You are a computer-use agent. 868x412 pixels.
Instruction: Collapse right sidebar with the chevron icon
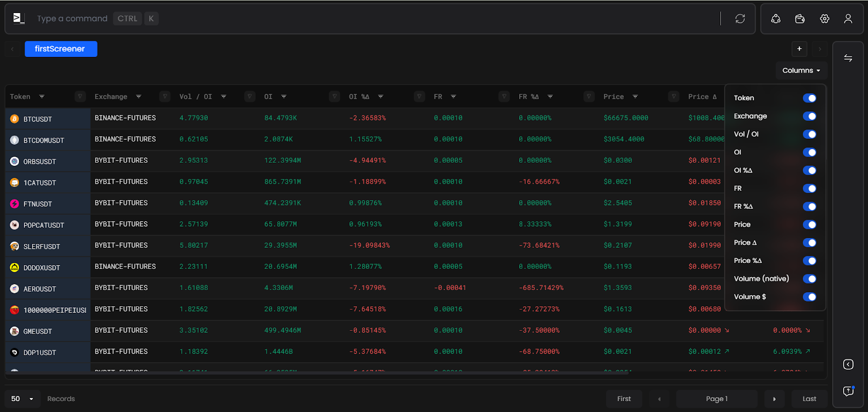pyautogui.click(x=848, y=364)
